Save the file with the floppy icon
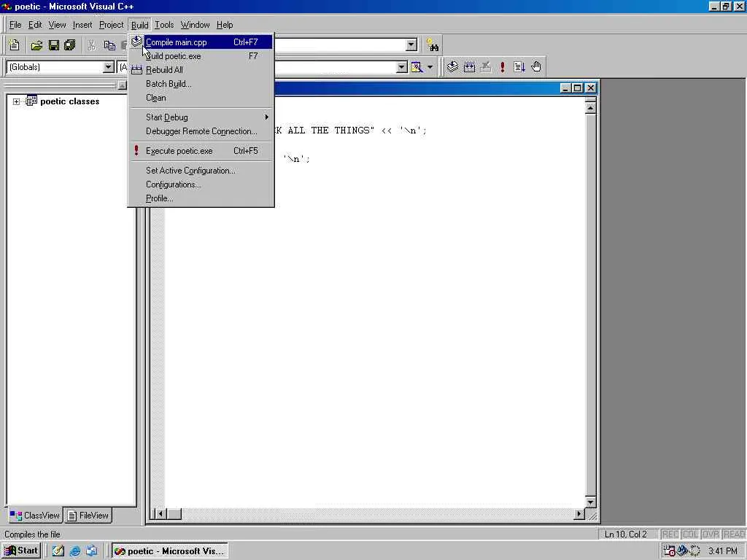Screen dimensions: 747x560 (x=54, y=45)
